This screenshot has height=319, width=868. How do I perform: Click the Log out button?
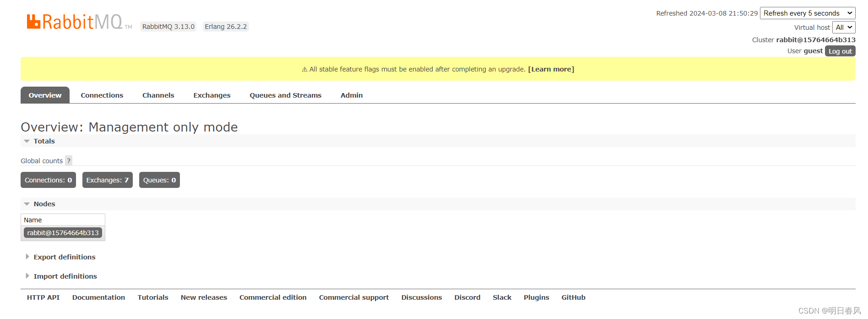840,51
